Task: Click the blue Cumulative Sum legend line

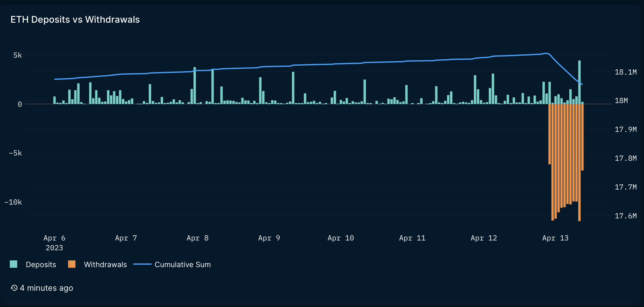Action: click(142, 264)
